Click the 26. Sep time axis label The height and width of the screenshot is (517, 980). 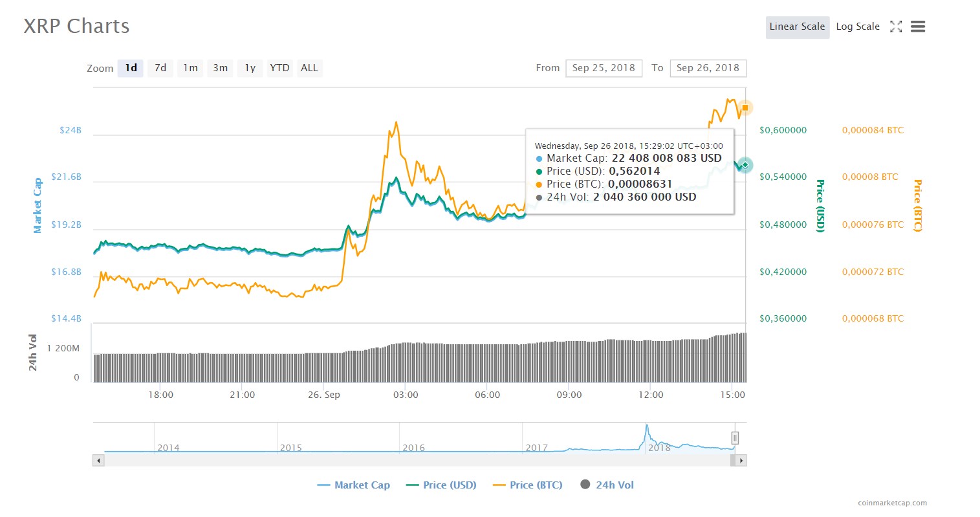click(324, 395)
